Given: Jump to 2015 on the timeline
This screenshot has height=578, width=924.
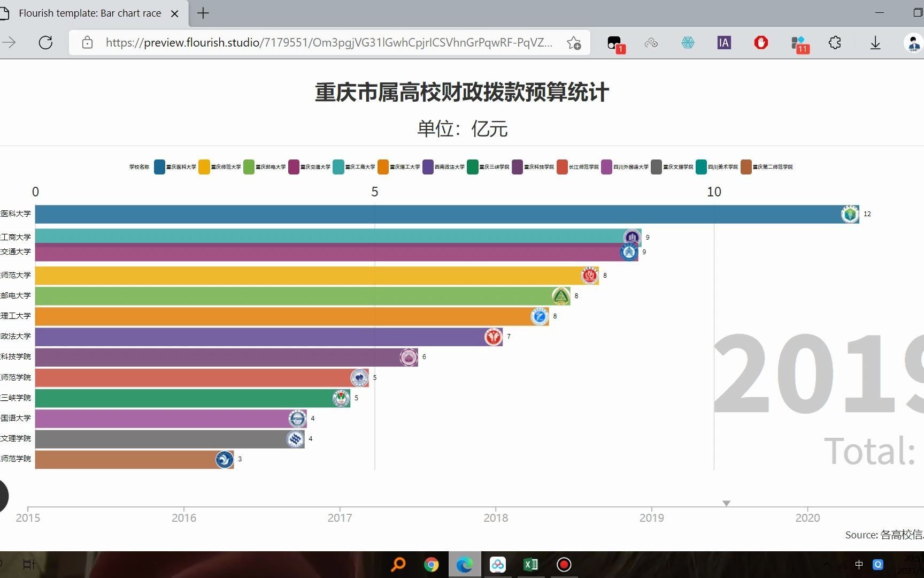Looking at the screenshot, I should 28,518.
